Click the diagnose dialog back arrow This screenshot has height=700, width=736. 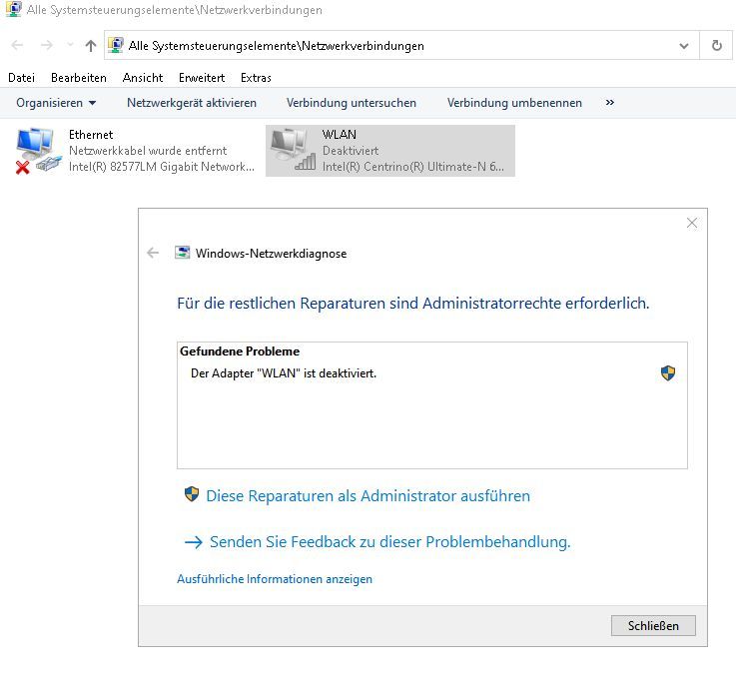click(x=153, y=253)
